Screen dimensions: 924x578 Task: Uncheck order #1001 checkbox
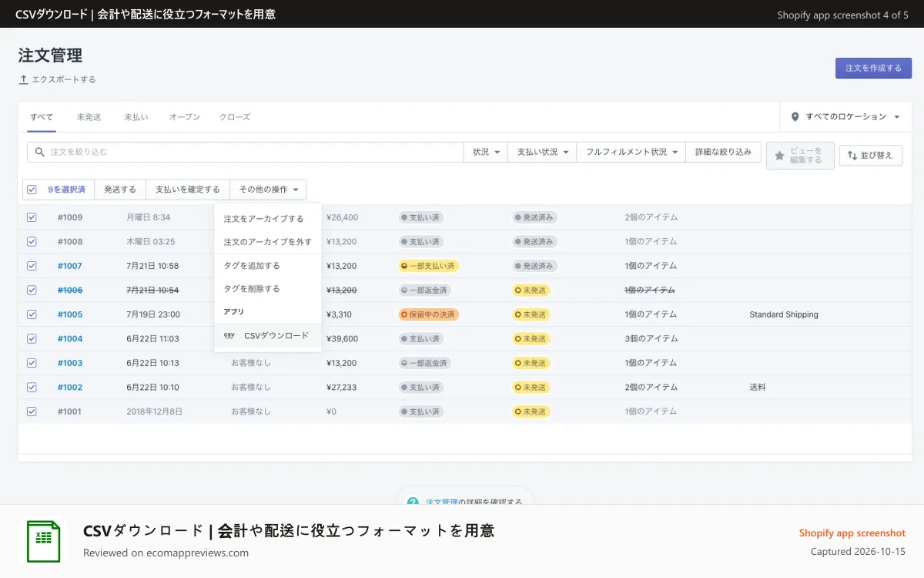pos(32,412)
